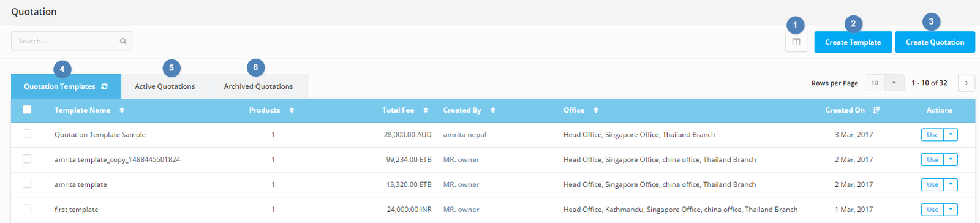The image size is (980, 223).
Task: Click the Create Template button
Action: pos(853,42)
